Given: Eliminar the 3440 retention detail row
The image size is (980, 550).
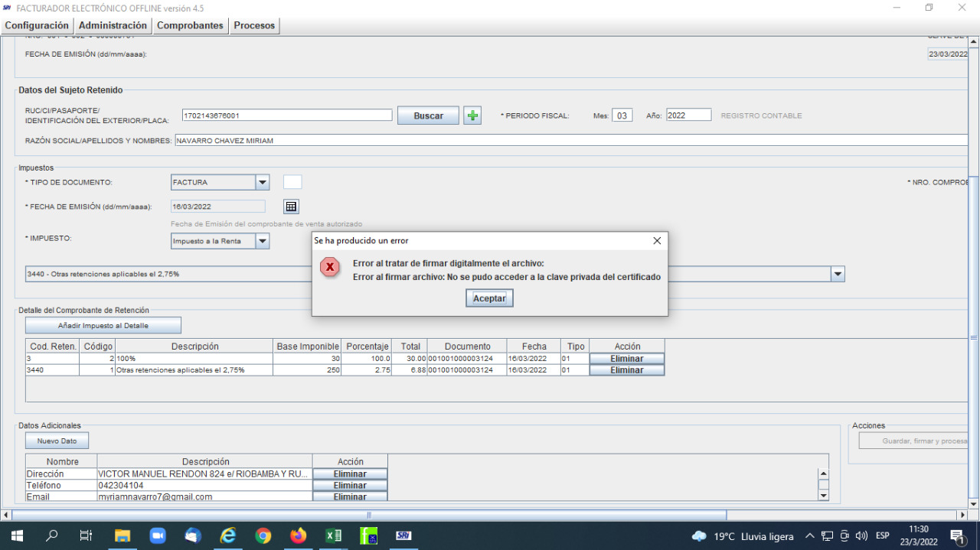Looking at the screenshot, I should pyautogui.click(x=626, y=370).
